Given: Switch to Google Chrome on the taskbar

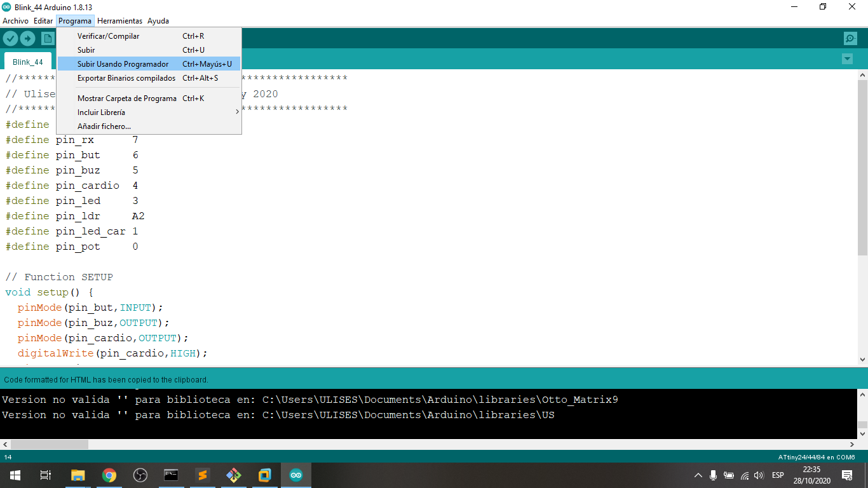Looking at the screenshot, I should coord(109,475).
